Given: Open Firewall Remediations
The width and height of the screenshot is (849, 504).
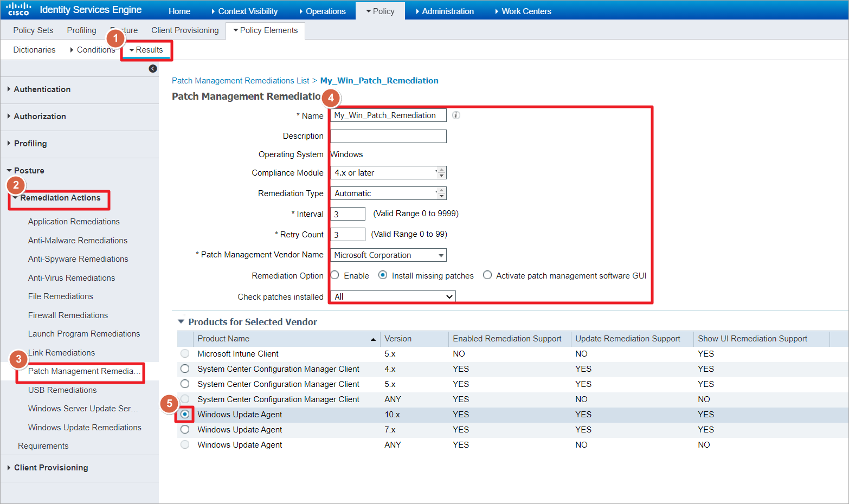Looking at the screenshot, I should [x=68, y=315].
